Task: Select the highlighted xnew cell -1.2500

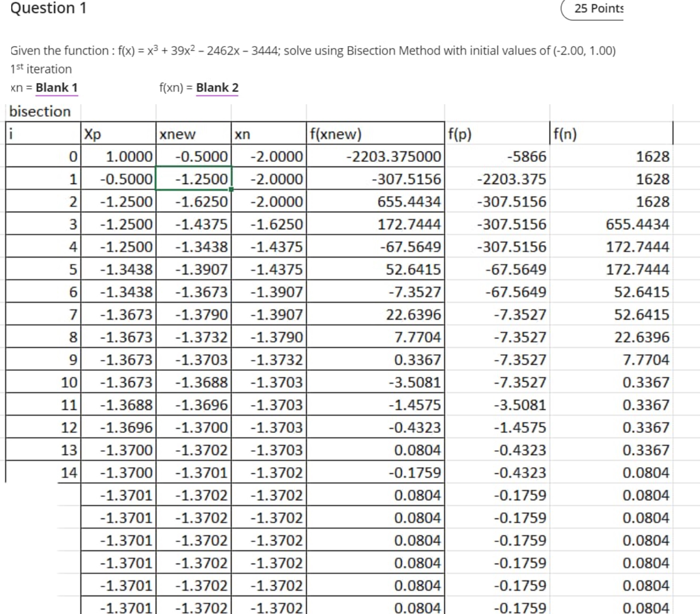Action: (194, 178)
